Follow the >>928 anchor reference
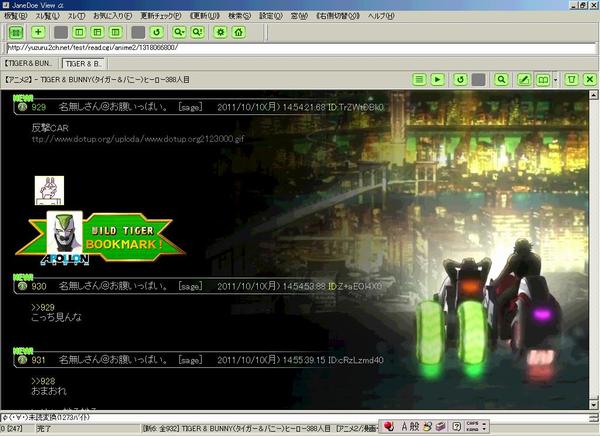600x436 pixels. [43, 381]
